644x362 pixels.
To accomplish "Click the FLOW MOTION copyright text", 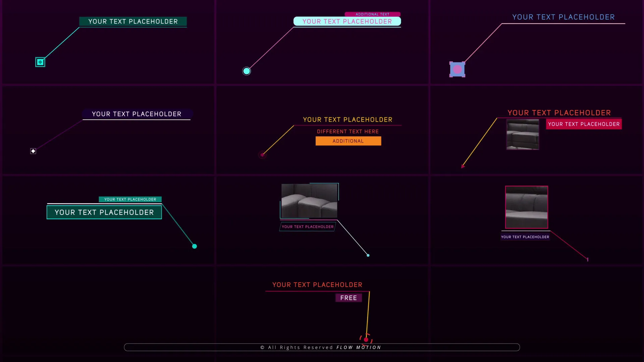I will pyautogui.click(x=359, y=348).
